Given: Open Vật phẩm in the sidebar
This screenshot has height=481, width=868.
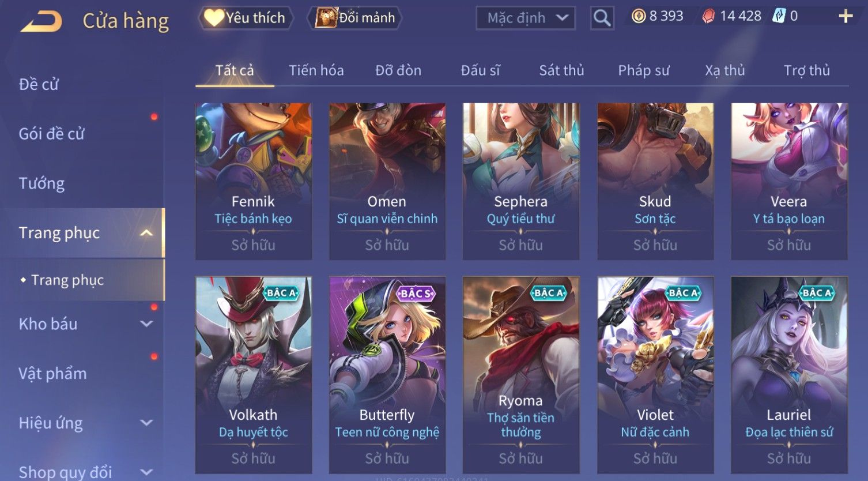Looking at the screenshot, I should click(x=52, y=374).
